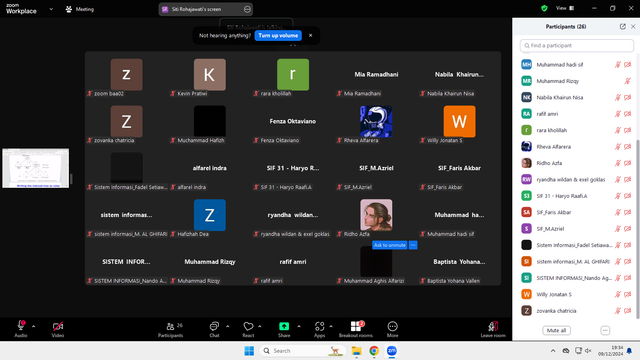This screenshot has width=640, height=360.
Task: Toggle the Audio microphone button
Action: (x=21, y=329)
